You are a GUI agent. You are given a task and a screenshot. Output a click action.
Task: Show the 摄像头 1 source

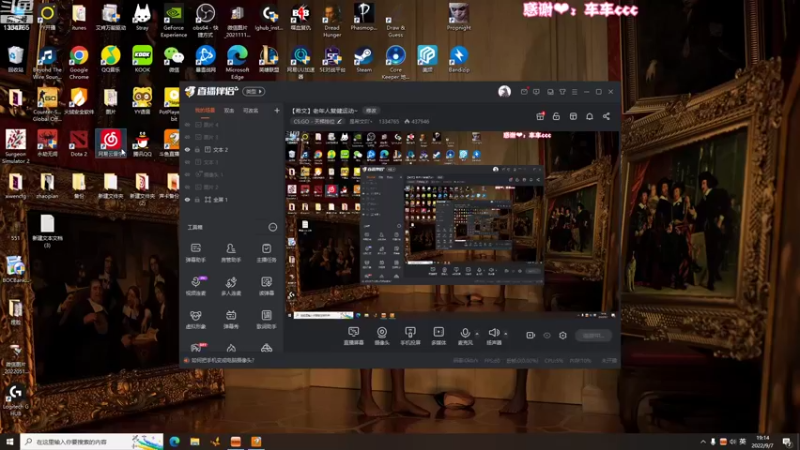pyautogui.click(x=187, y=174)
